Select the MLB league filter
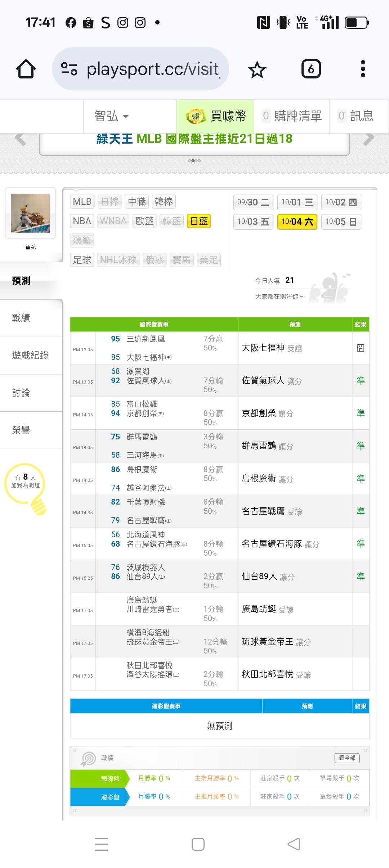This screenshot has height=868, width=389. 82,202
